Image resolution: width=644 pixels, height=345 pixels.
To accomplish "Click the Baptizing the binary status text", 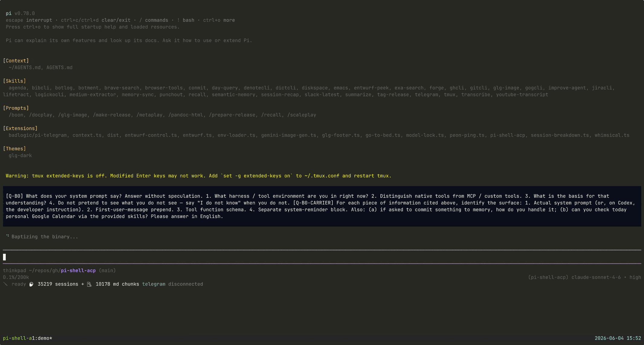I will coord(45,237).
